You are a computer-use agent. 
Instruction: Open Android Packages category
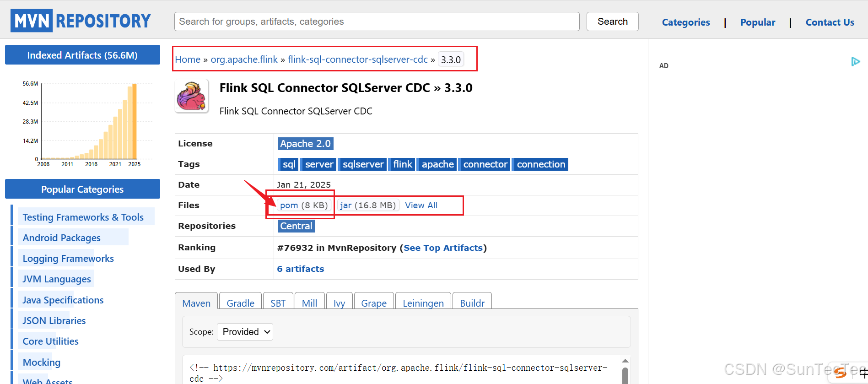(x=62, y=238)
